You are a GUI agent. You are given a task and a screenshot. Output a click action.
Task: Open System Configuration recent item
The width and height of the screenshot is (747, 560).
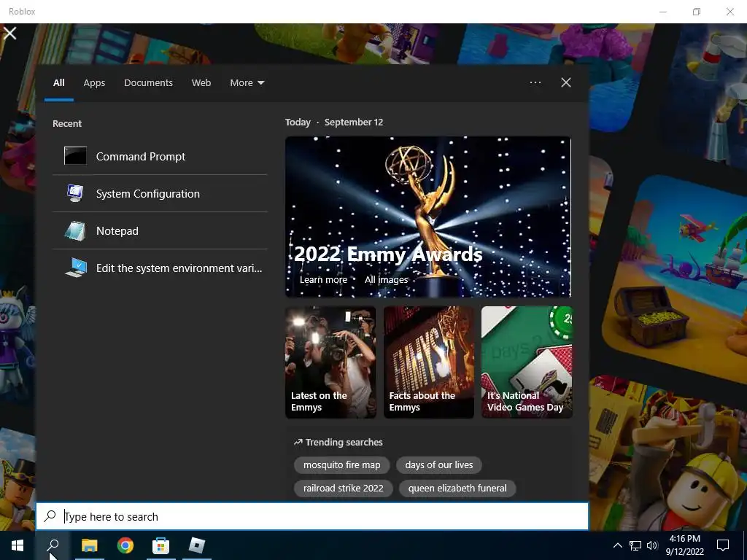(160, 193)
